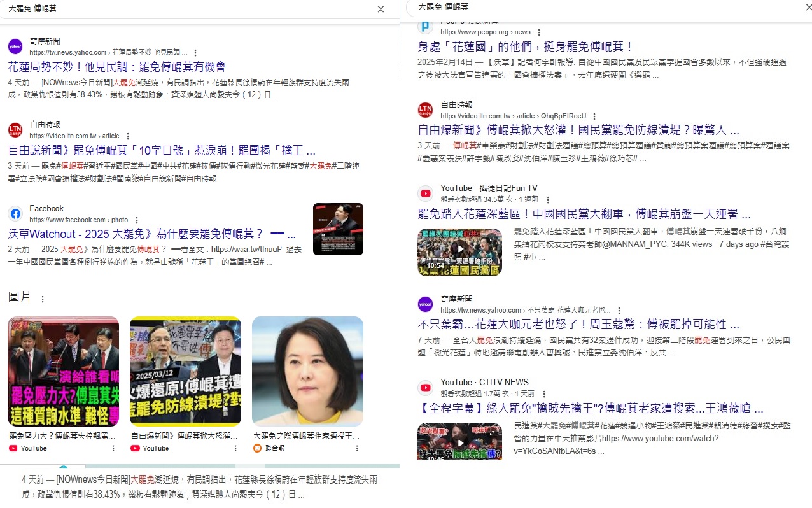This screenshot has height=508, width=812.
Task: Open headline 花蓮局勢不妙！他見民調：罷免傅崐萁有機會
Action: [x=117, y=67]
